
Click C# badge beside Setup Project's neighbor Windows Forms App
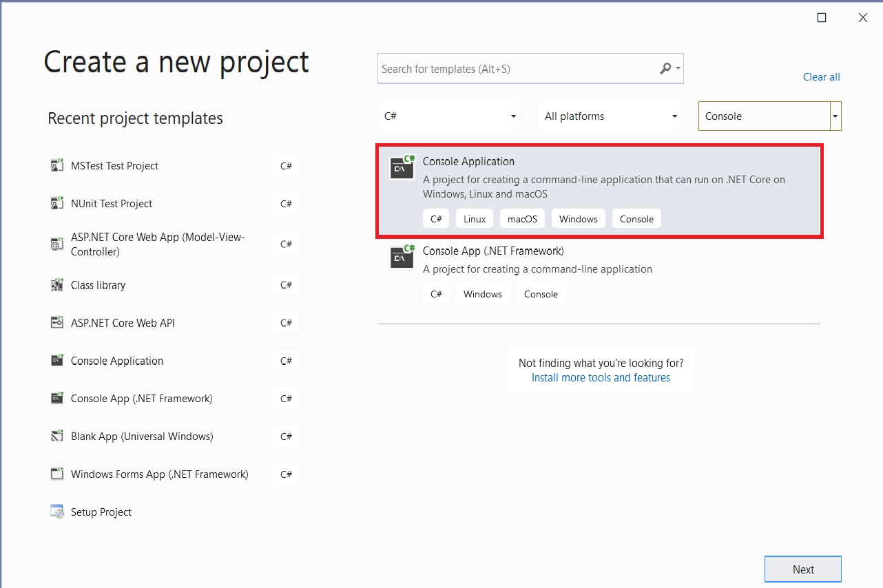[x=286, y=474]
